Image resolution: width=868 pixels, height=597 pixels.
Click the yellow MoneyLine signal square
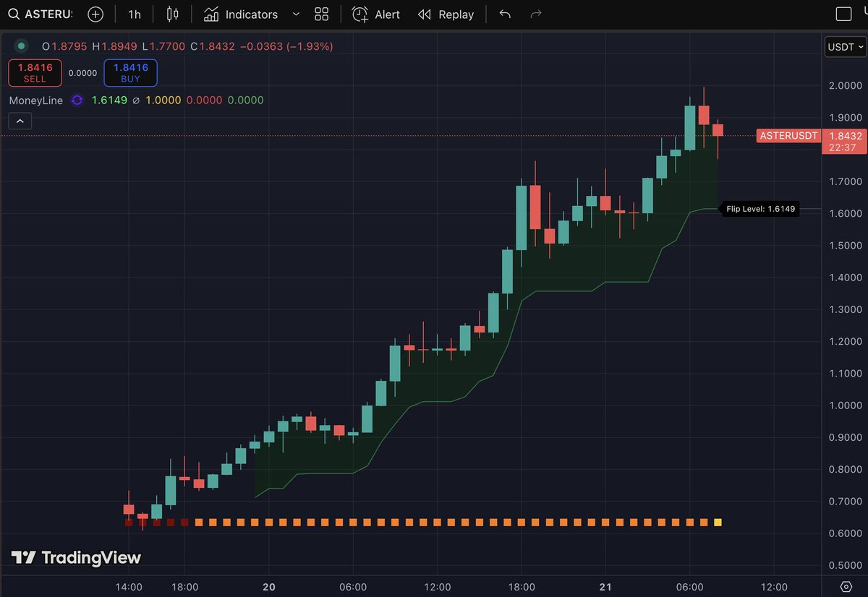[718, 522]
